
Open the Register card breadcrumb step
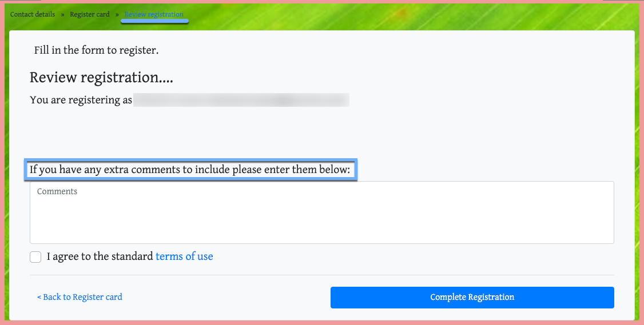(x=90, y=14)
